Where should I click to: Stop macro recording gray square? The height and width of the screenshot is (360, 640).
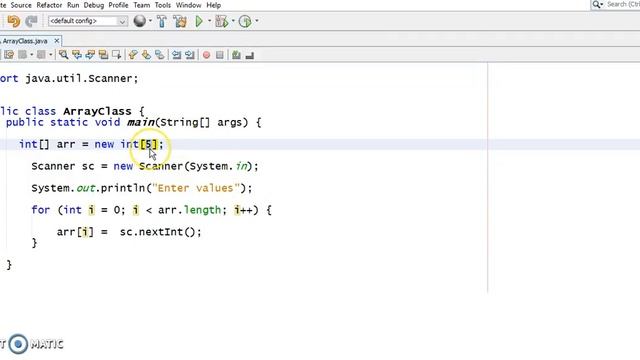tap(220, 55)
